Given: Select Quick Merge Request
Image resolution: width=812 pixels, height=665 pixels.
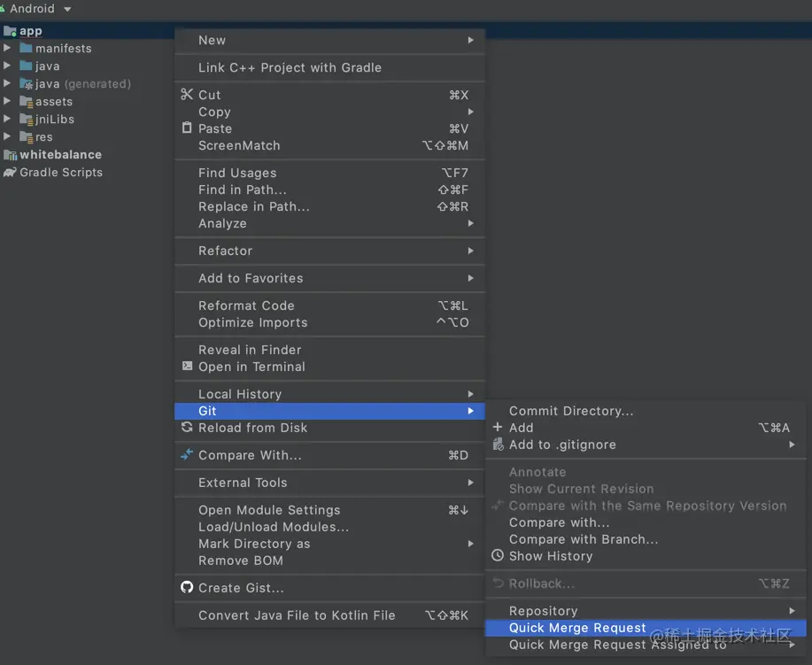Looking at the screenshot, I should (646, 628).
